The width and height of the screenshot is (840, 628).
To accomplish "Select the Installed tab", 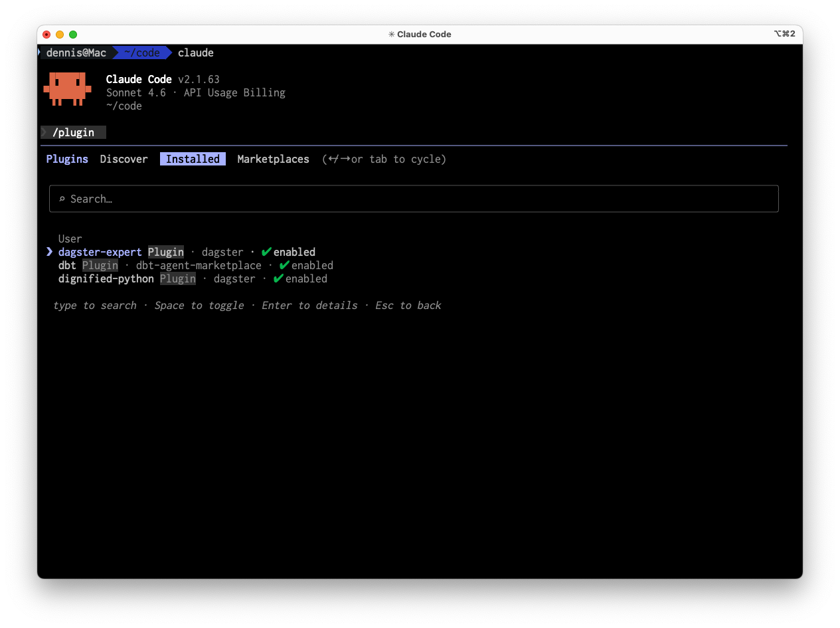I will [x=192, y=159].
